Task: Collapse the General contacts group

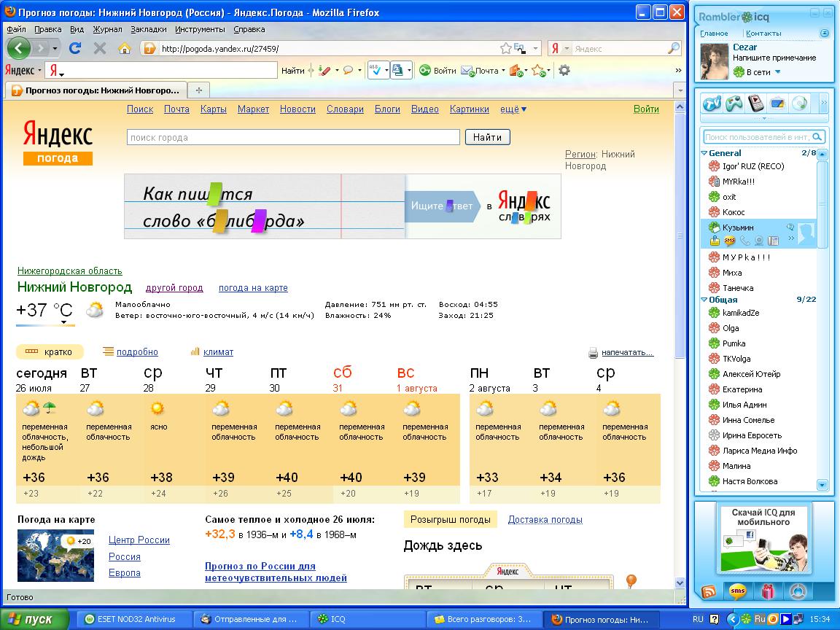Action: [x=704, y=153]
